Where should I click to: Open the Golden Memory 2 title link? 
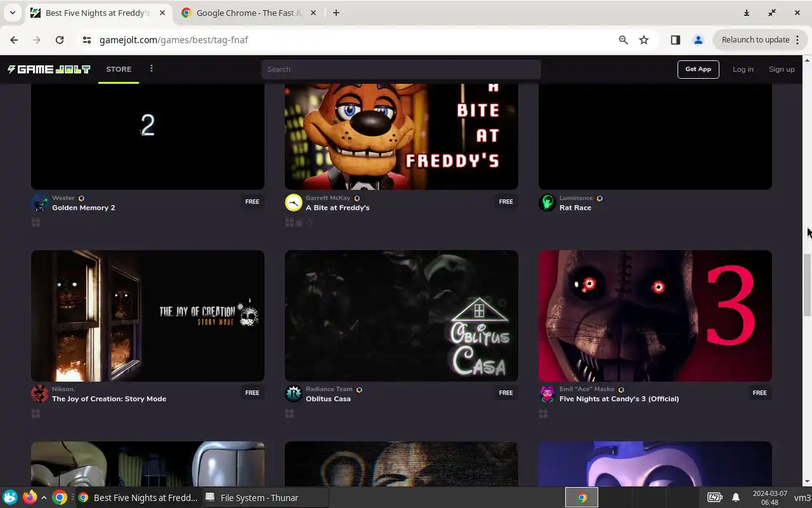pos(83,208)
